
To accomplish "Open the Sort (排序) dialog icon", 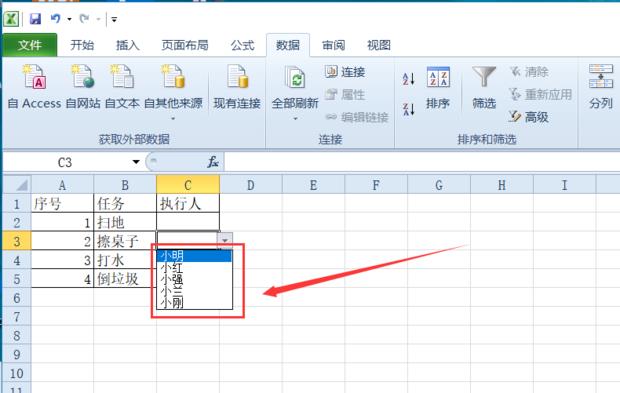I will coord(438,77).
